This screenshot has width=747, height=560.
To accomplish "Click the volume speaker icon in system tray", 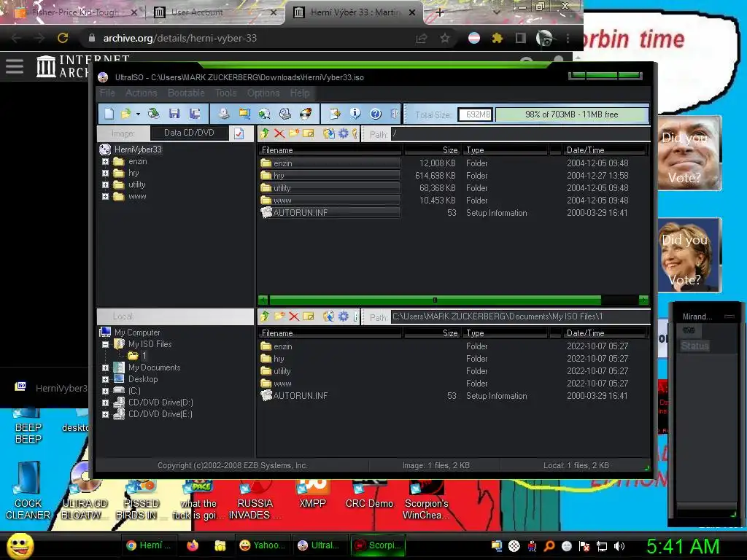I will pos(619,546).
